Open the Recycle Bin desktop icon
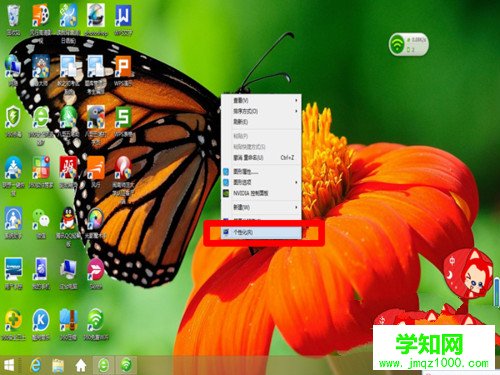500x375 pixels. pos(13,16)
